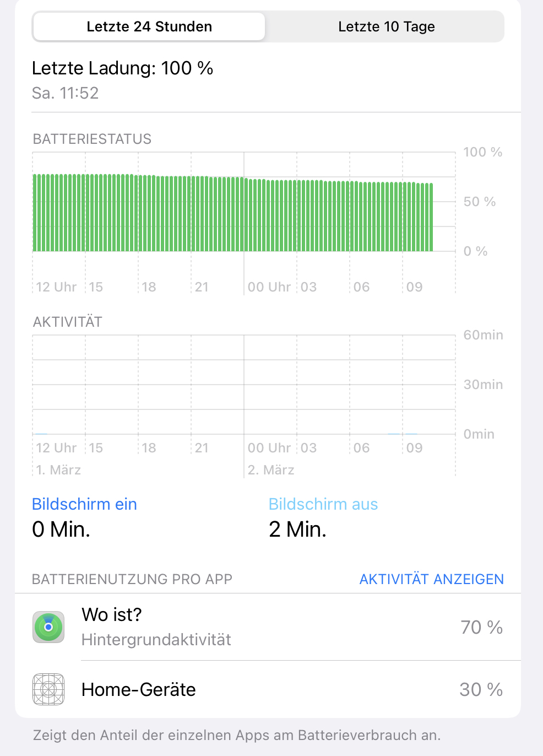Tap the AKTIVITÄT ANZEIGEN link
Image resolution: width=543 pixels, height=756 pixels.
pyautogui.click(x=431, y=579)
